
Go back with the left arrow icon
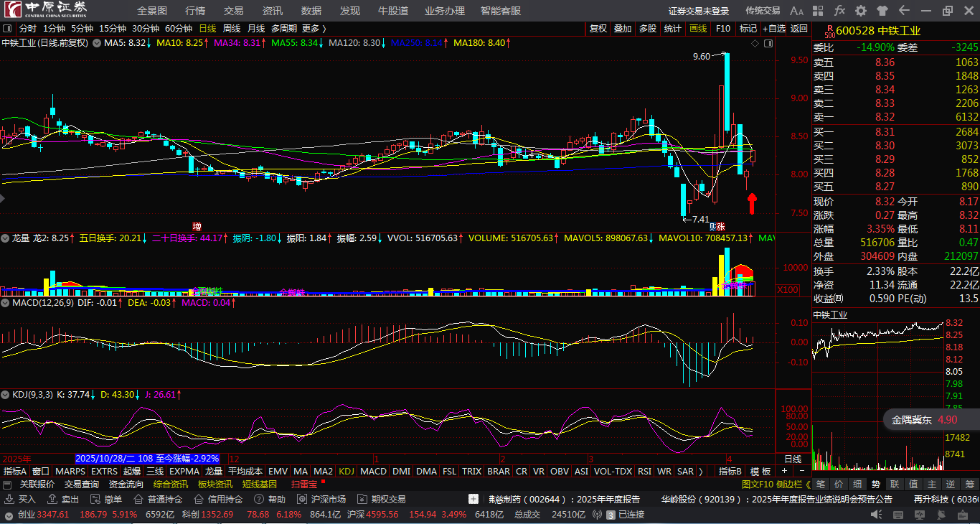pos(904,11)
